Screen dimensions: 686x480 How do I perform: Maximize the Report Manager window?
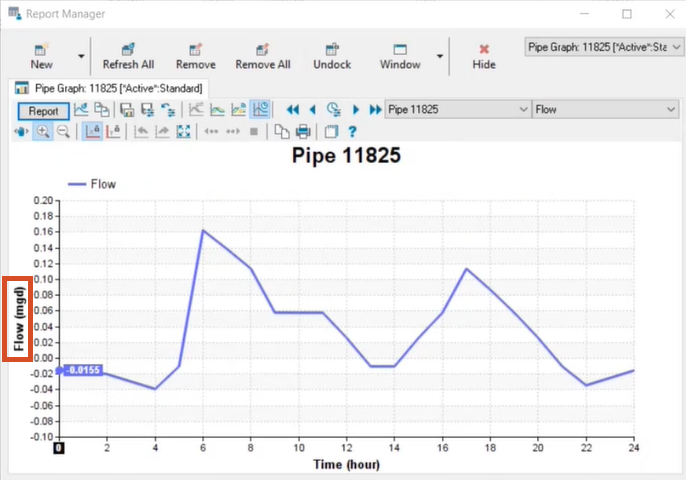pyautogui.click(x=627, y=14)
